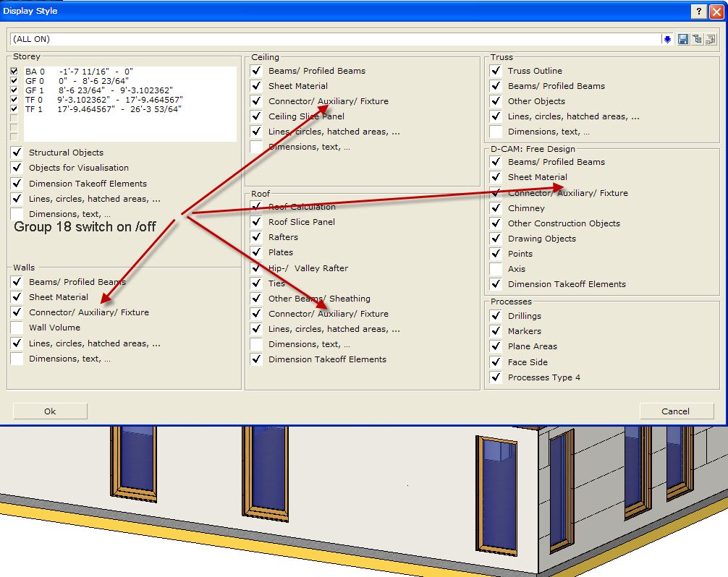Uncheck Drillings under Processes
This screenshot has width=728, height=577.
point(496,316)
